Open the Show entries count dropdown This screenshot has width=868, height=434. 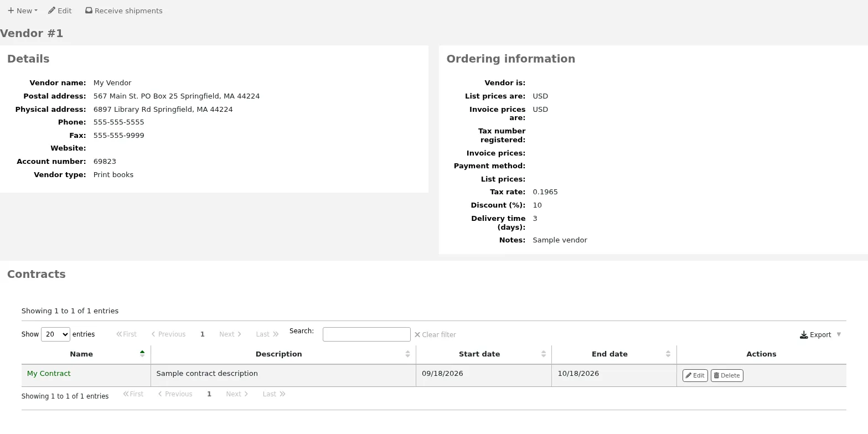tap(55, 334)
